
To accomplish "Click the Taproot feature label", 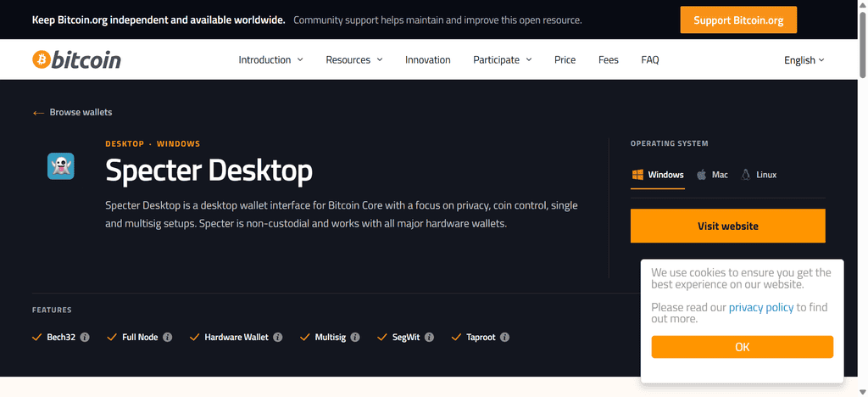I will click(481, 338).
